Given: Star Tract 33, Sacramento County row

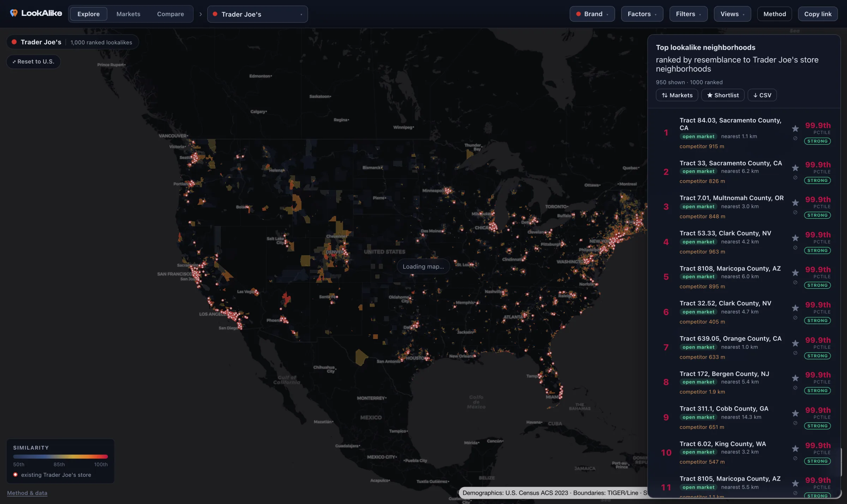Looking at the screenshot, I should pos(795,168).
